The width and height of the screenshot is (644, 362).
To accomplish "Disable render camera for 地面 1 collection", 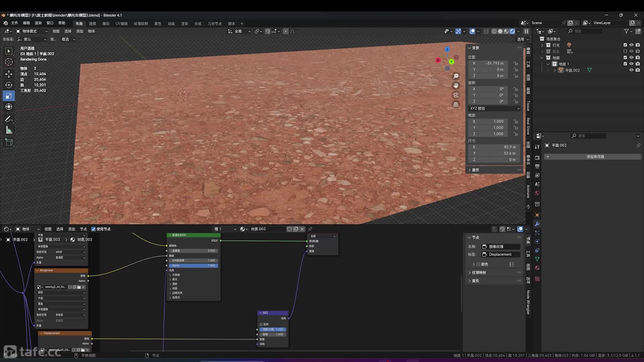I will point(638,64).
